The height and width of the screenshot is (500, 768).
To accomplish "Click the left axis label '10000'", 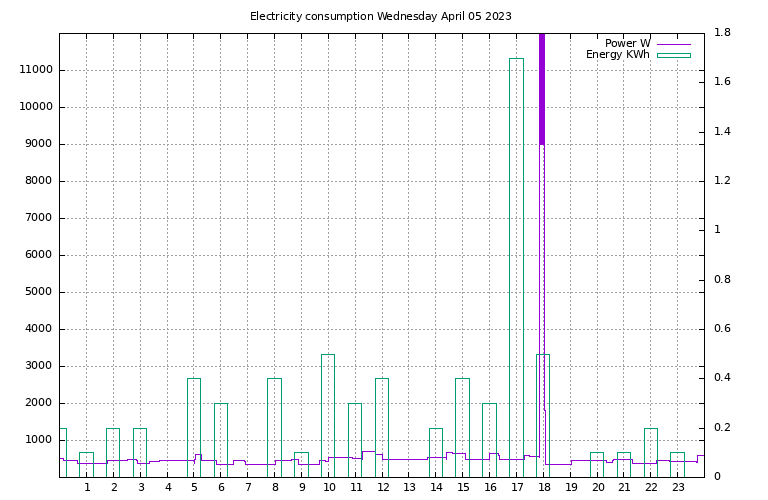I will pyautogui.click(x=36, y=107).
